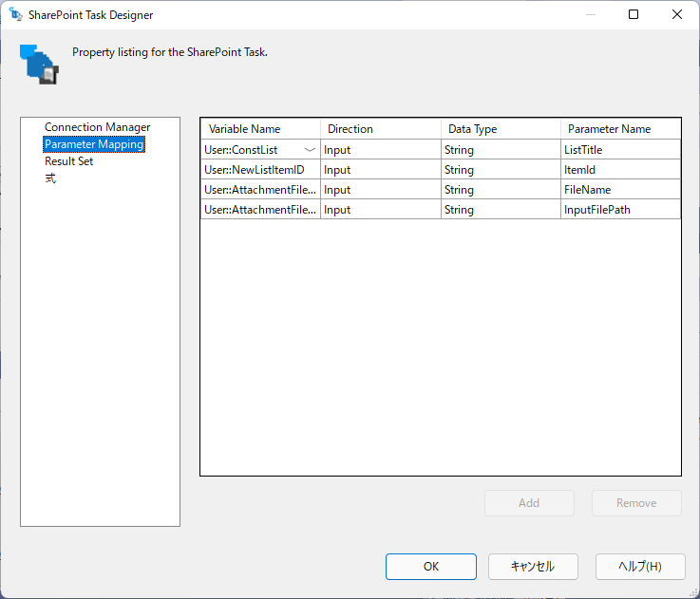Click the Direction column header
This screenshot has width=700, height=599.
[x=380, y=129]
